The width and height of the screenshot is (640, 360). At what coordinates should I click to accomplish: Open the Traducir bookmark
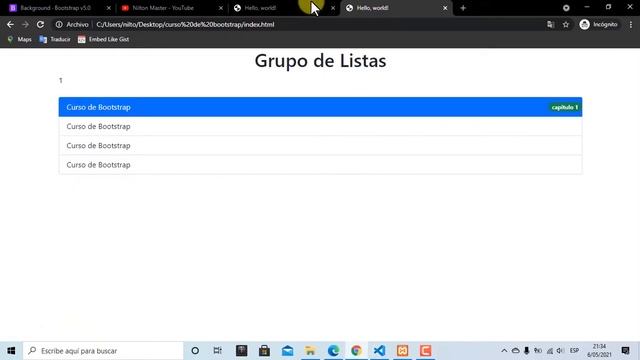pos(55,39)
